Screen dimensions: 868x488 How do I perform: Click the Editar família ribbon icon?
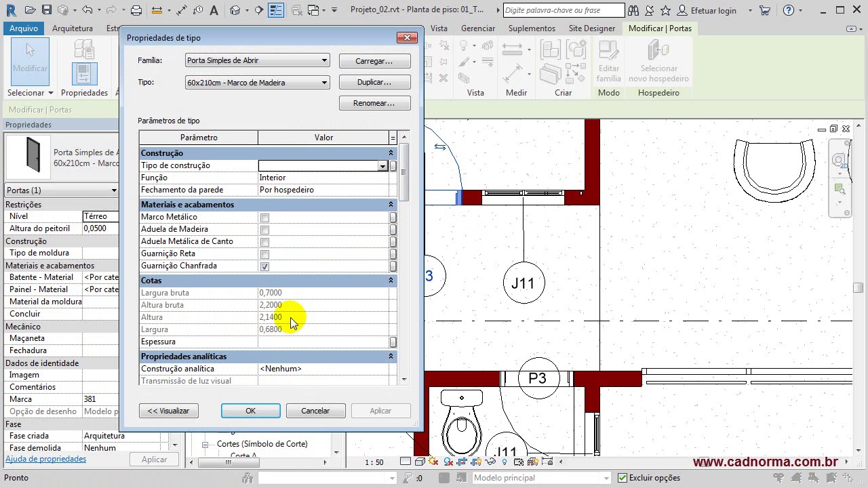[608, 62]
